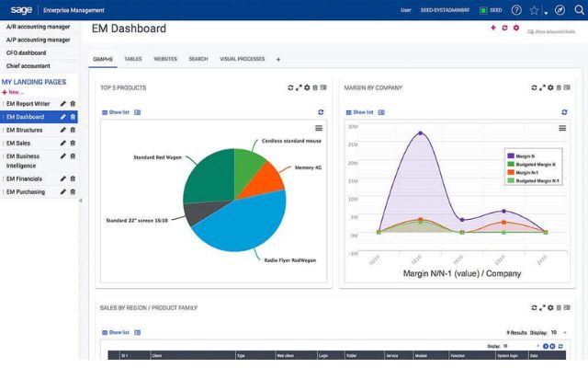The height and width of the screenshot is (368, 588).
Task: Delete EM Report Writer landing page
Action: (73, 104)
